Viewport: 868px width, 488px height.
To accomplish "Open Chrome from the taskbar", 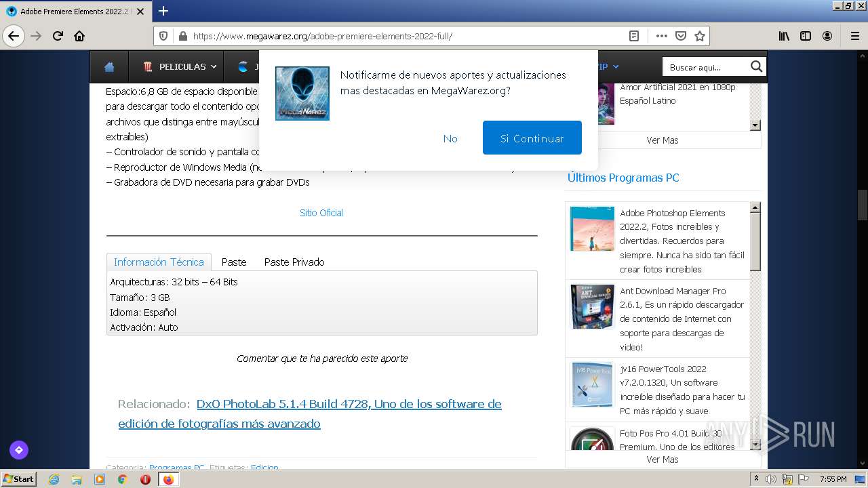I will pyautogui.click(x=122, y=479).
